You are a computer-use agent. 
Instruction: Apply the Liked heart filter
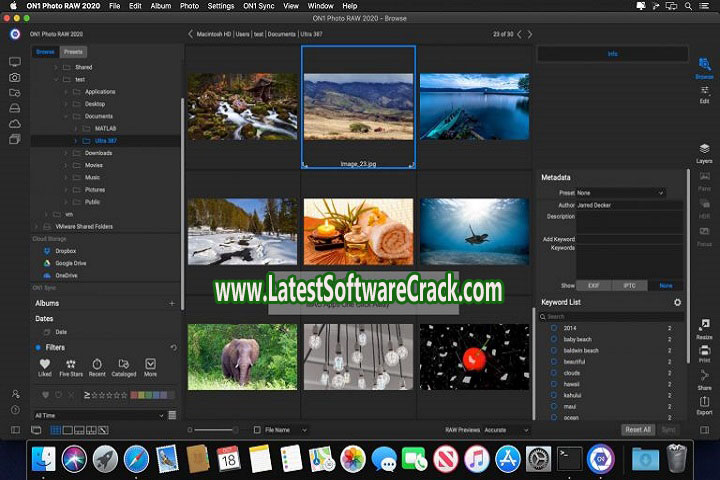tap(45, 366)
